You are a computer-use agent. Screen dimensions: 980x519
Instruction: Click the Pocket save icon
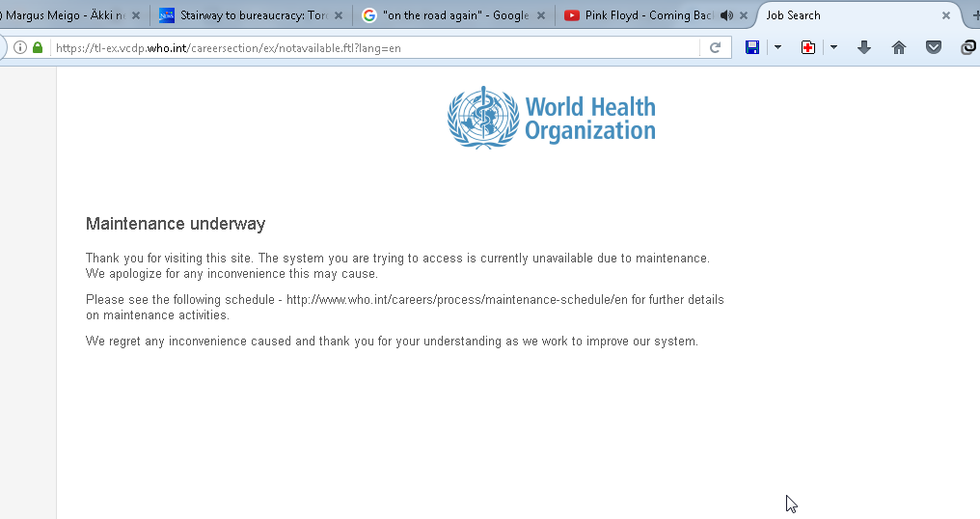934,47
